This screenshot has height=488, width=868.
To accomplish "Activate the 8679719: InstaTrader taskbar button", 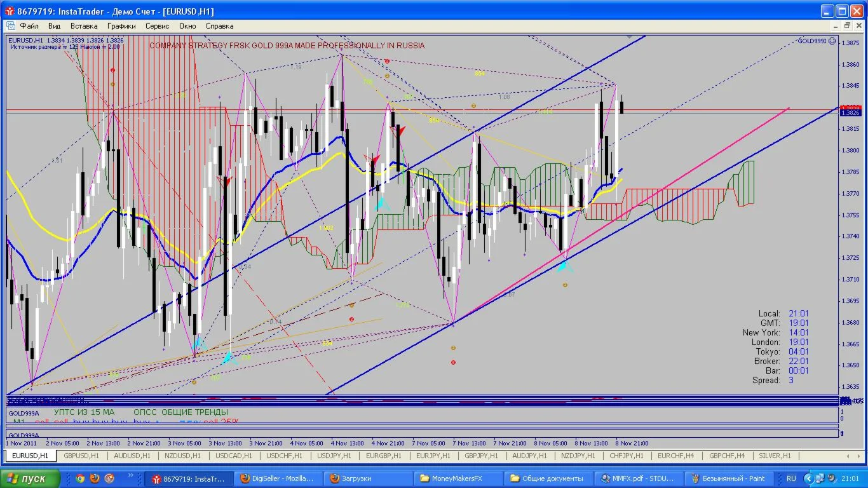I will [x=189, y=478].
